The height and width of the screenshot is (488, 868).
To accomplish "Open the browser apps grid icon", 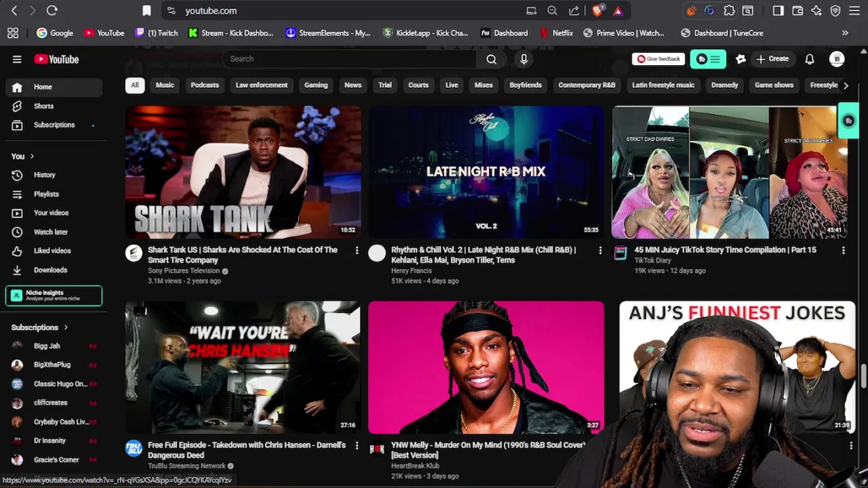I will point(13,33).
